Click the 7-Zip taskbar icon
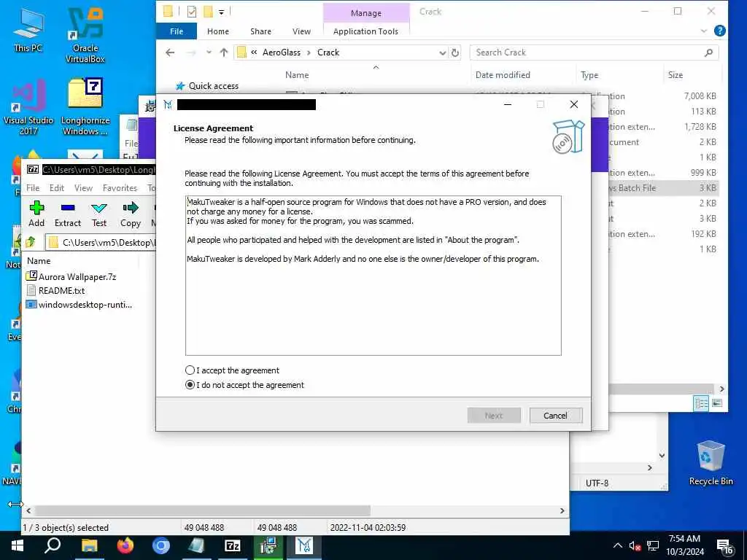This screenshot has height=560, width=747. click(233, 545)
